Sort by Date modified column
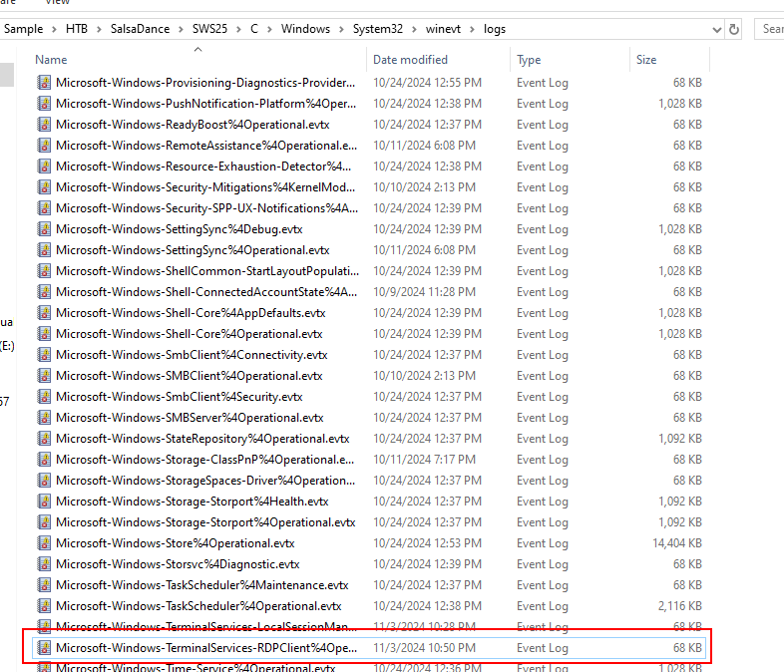Screen dimensions: 784x672 pos(410,60)
